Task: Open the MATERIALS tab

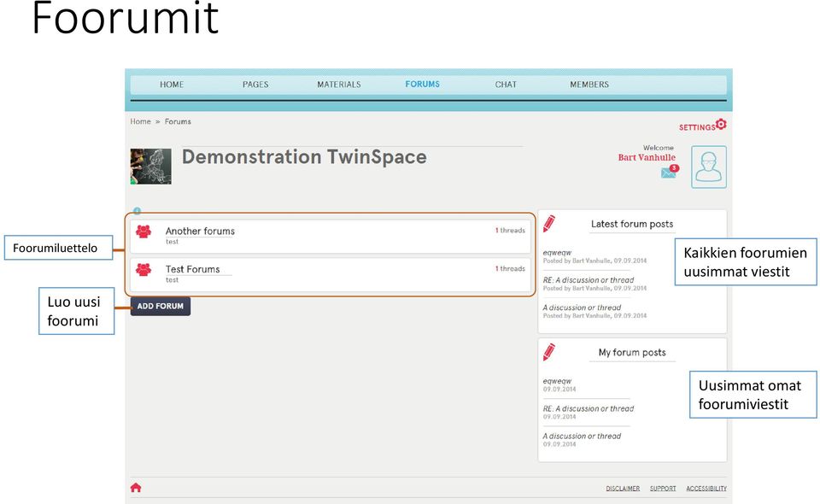Action: click(339, 85)
